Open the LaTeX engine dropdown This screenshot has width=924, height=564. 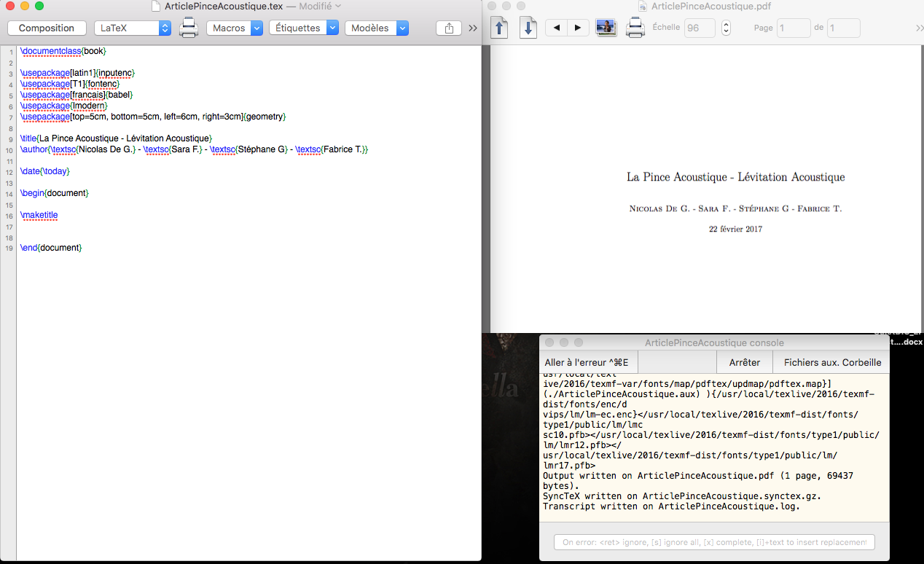click(133, 28)
